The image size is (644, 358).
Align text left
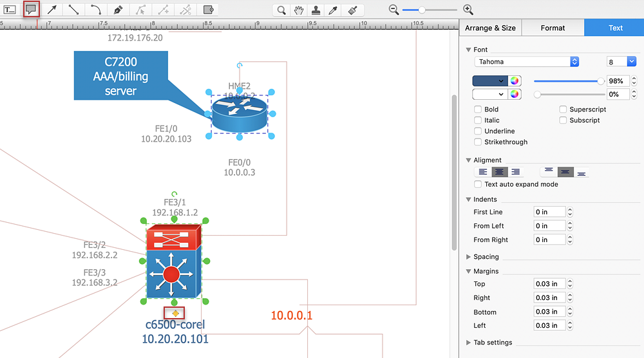coord(483,172)
